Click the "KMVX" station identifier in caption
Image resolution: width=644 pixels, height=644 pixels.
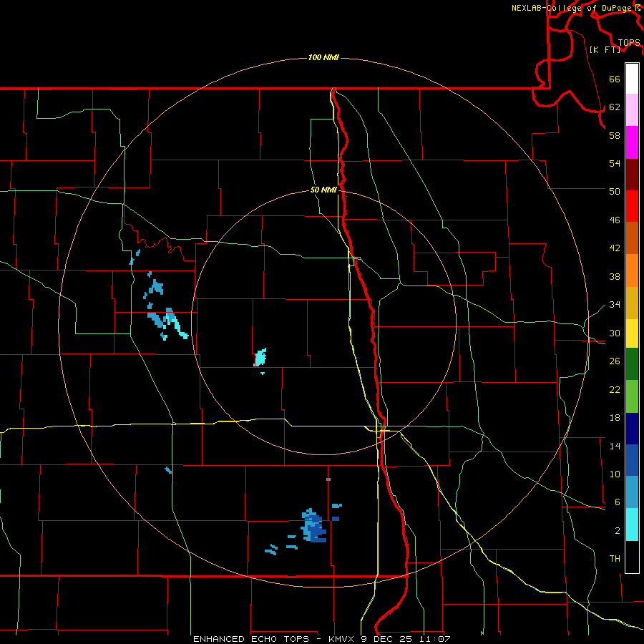343,639
